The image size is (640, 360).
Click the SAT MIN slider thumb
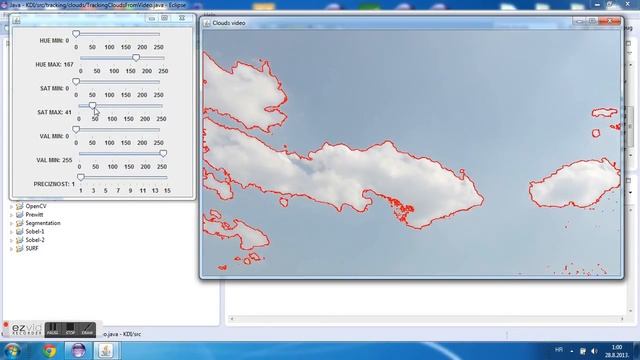[76, 82]
